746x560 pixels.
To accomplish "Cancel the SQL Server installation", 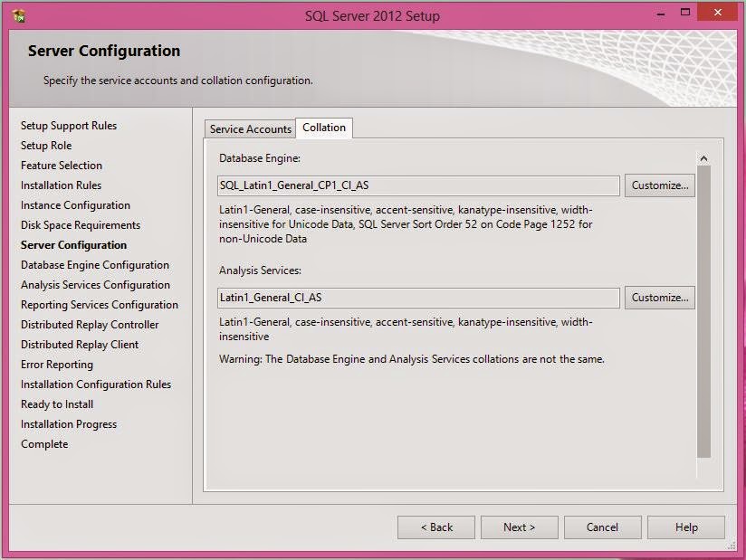I will click(x=602, y=527).
